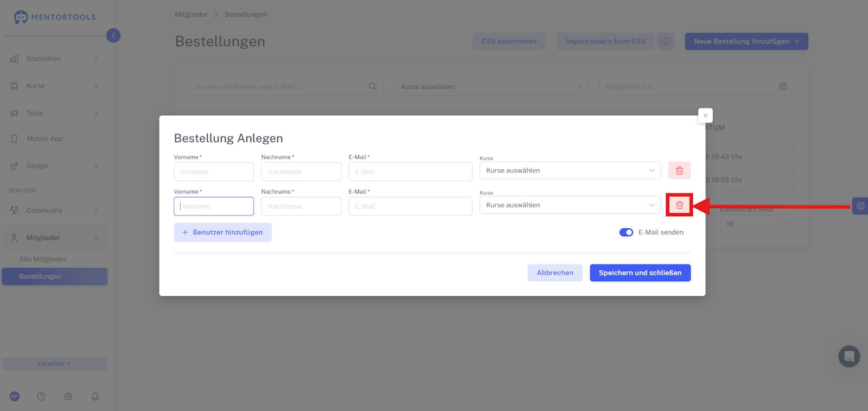
Task: Open the chat support bubble
Action: [849, 356]
